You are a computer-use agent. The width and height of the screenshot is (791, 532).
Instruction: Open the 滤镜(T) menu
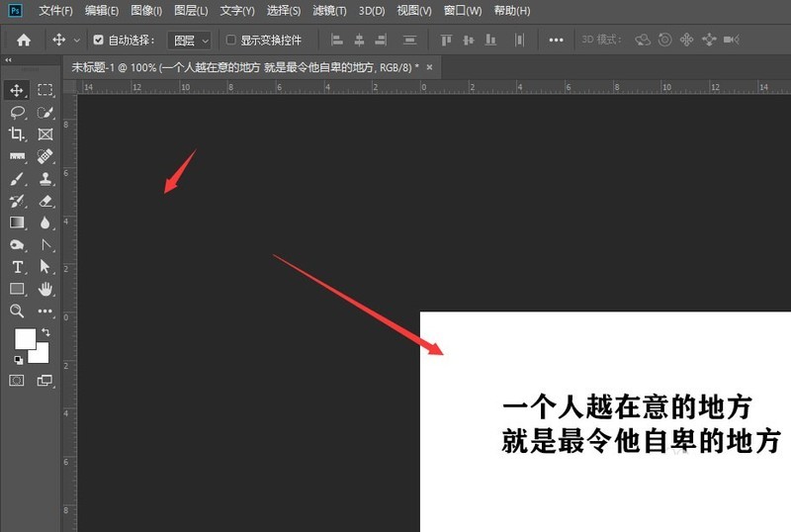click(x=328, y=11)
